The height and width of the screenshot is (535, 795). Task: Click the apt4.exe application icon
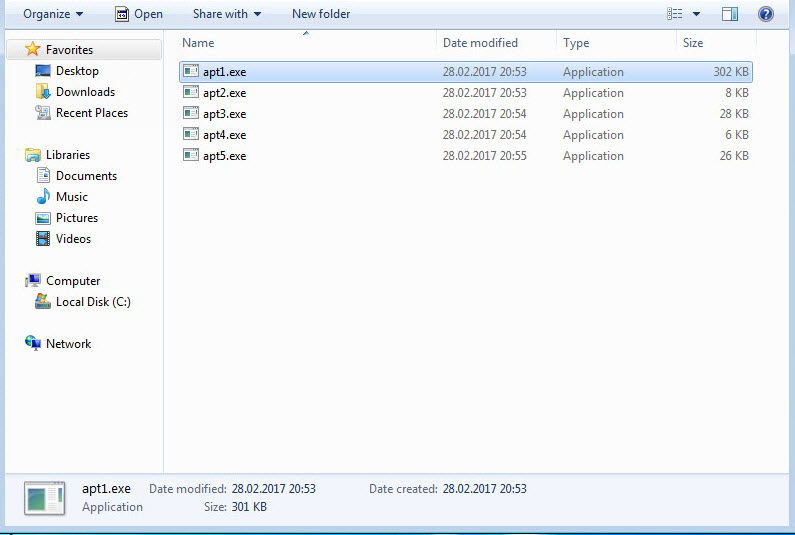191,135
